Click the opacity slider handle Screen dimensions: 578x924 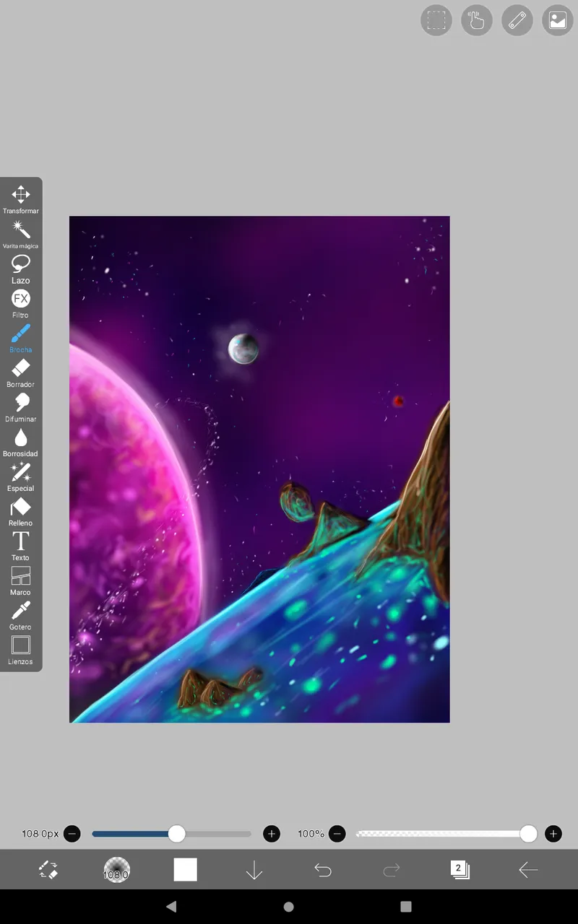[528, 834]
